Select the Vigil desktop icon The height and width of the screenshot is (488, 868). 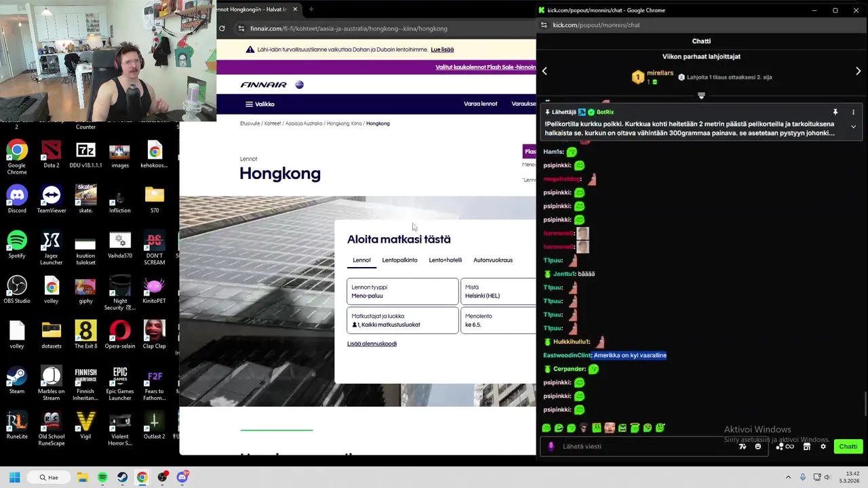(x=85, y=426)
